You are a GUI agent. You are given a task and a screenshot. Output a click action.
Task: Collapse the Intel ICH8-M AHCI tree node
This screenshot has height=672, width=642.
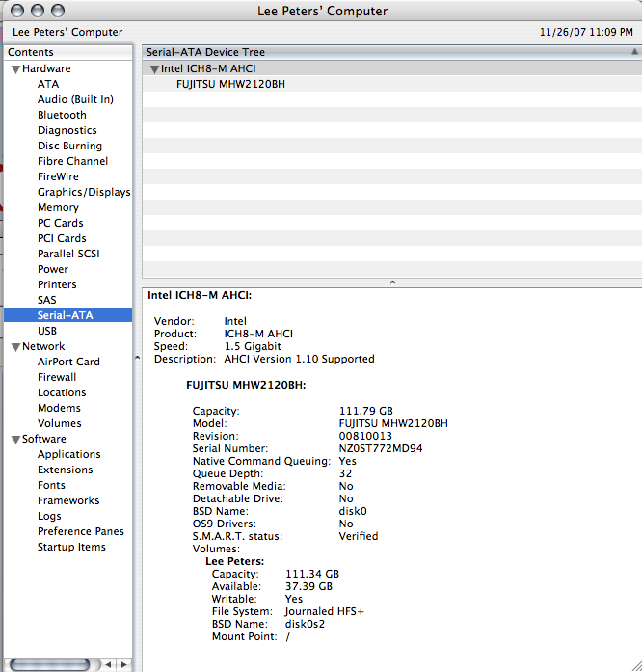coord(154,69)
